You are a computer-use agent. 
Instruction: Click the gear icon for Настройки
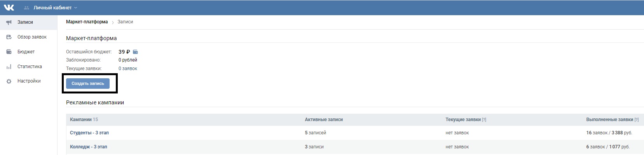click(9, 81)
